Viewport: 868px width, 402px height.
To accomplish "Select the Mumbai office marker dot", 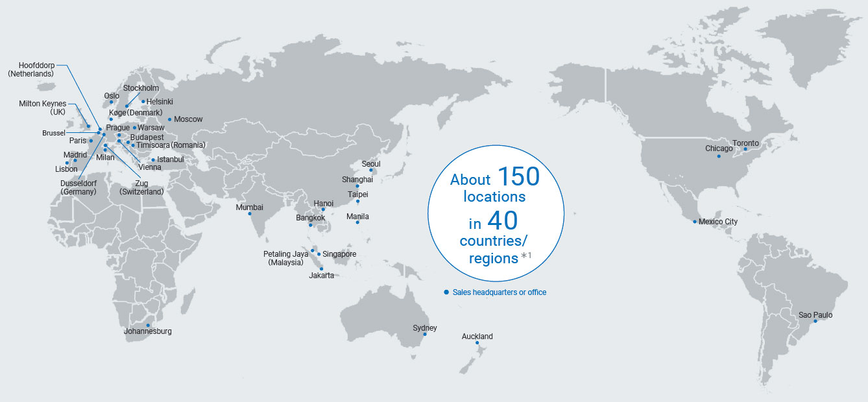I will point(250,214).
